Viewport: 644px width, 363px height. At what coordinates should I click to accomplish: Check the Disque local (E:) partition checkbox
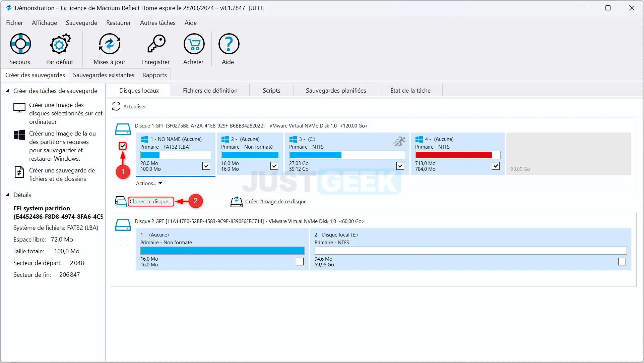622,261
